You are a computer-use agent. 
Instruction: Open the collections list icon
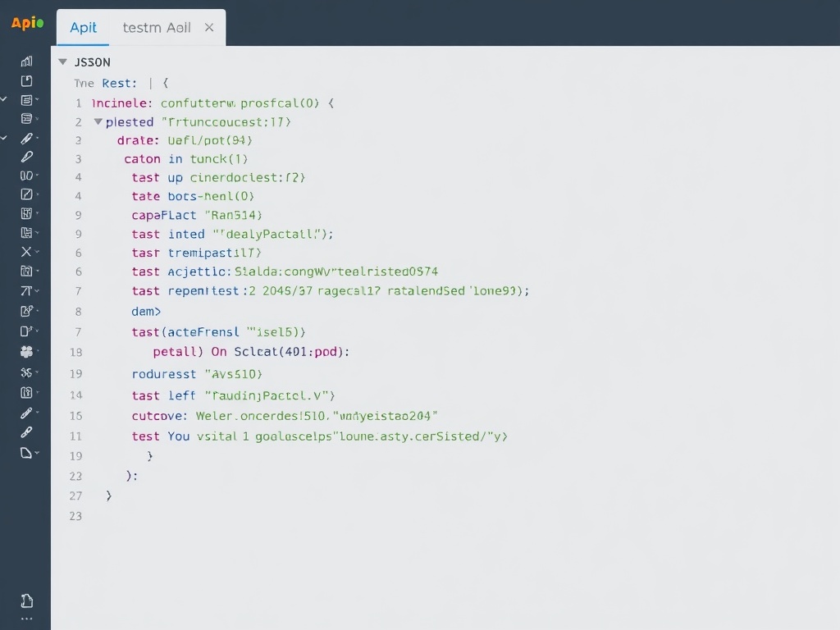click(27, 99)
